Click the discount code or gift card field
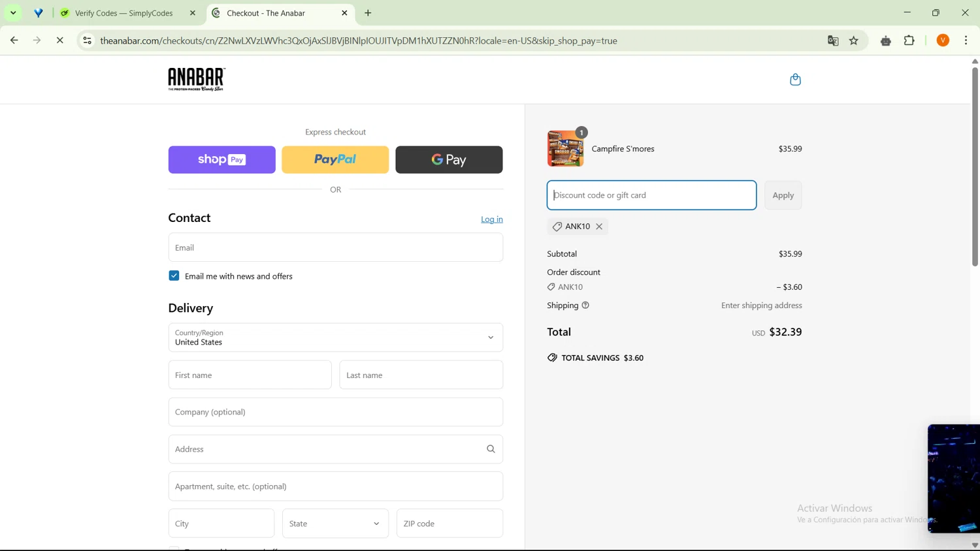Viewport: 980px width, 551px height. coord(652,195)
